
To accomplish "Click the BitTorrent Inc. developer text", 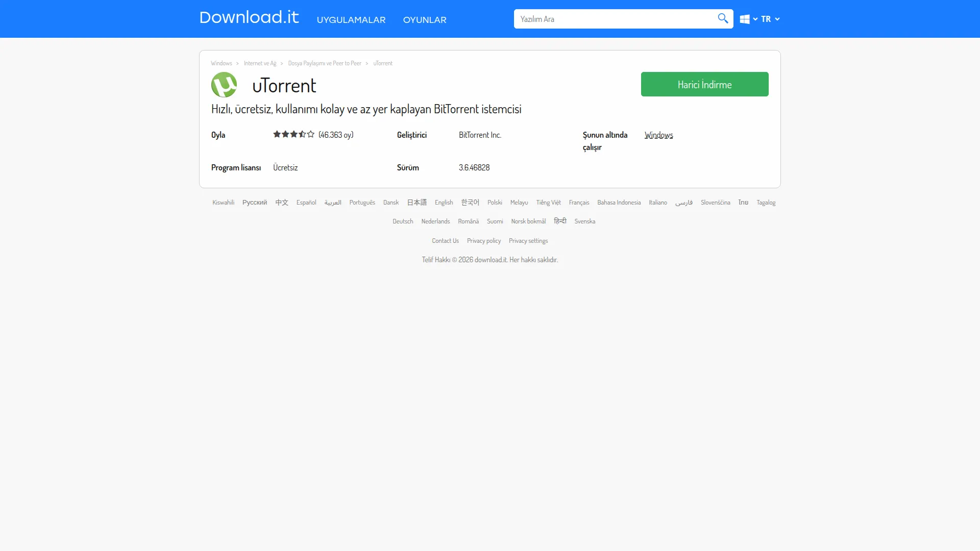I will coord(480,135).
